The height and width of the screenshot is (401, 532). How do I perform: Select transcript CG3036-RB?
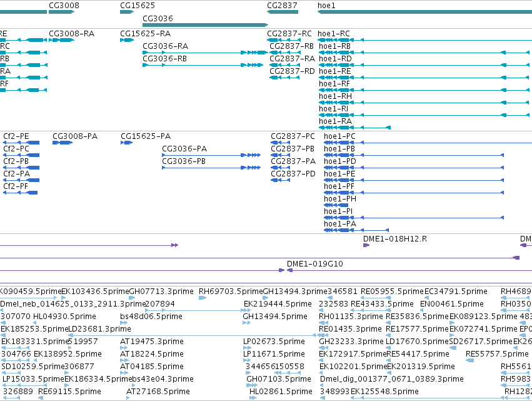pos(164,59)
